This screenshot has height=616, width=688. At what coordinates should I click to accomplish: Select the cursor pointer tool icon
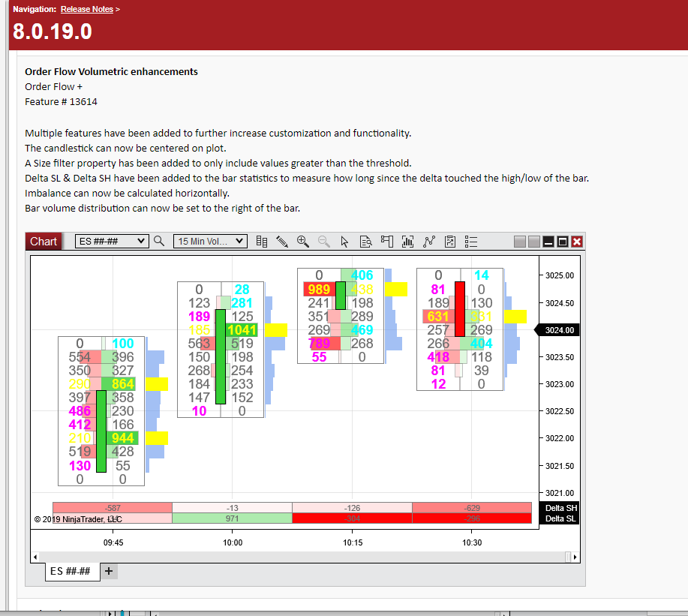(x=344, y=242)
